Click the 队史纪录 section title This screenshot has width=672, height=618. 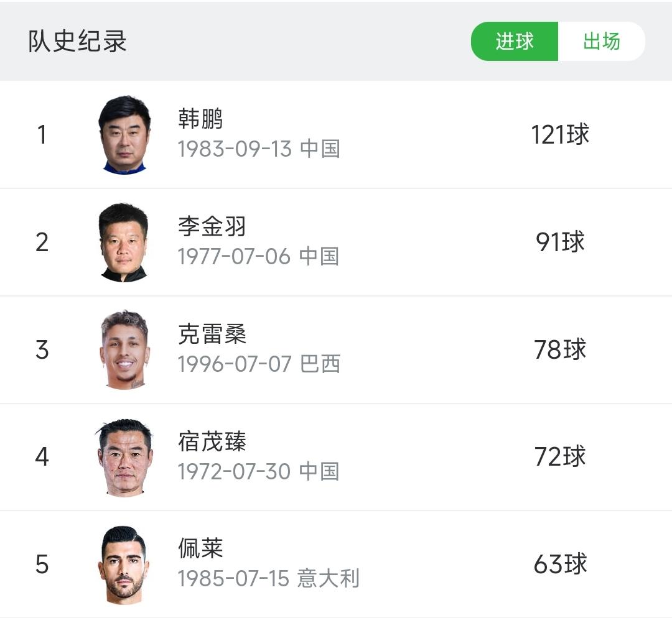78,42
